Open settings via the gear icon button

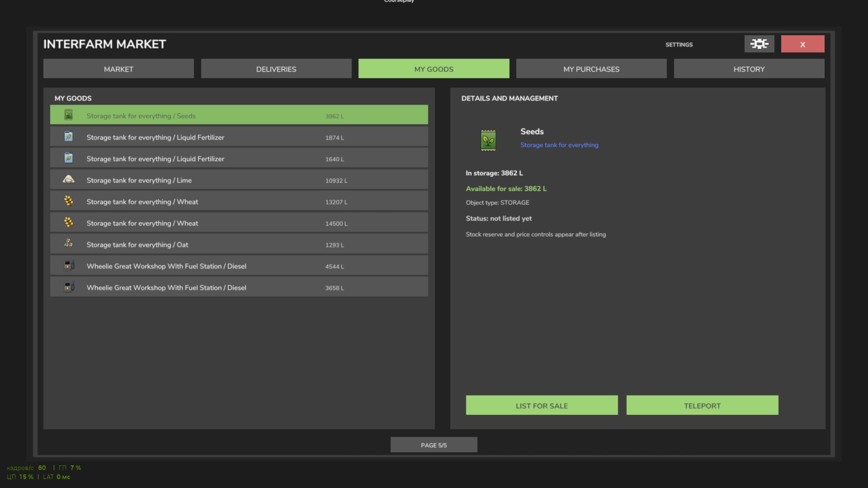coord(759,44)
